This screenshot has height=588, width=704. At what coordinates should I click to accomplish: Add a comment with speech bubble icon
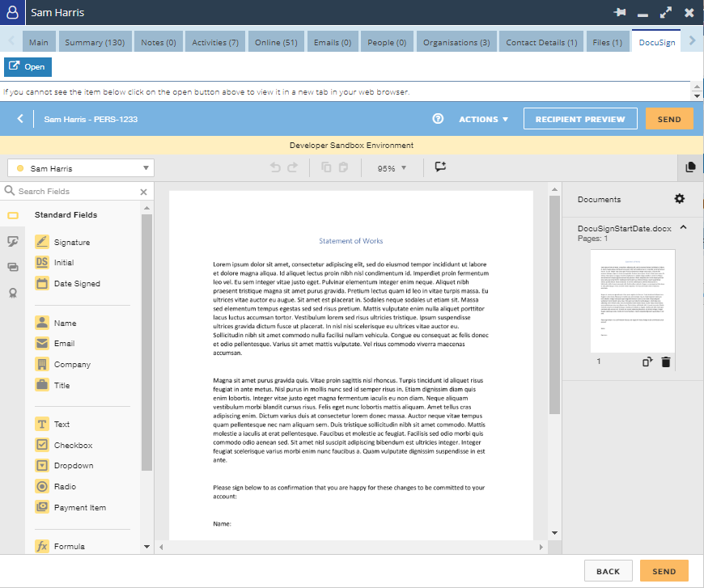click(x=440, y=167)
